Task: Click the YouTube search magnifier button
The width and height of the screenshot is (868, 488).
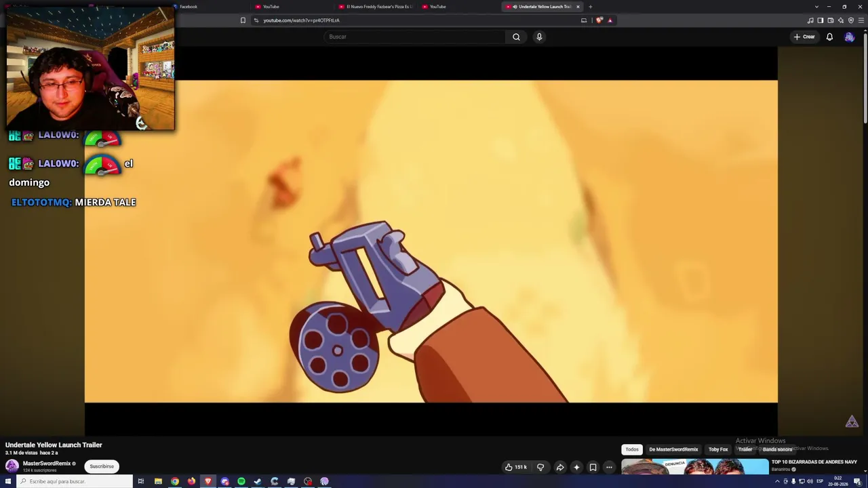Action: coord(516,37)
